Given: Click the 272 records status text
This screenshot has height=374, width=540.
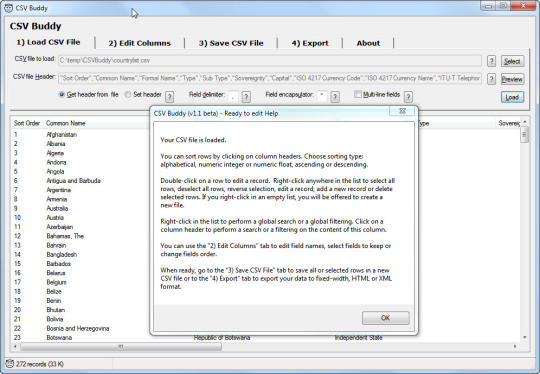Looking at the screenshot, I should [x=40, y=364].
